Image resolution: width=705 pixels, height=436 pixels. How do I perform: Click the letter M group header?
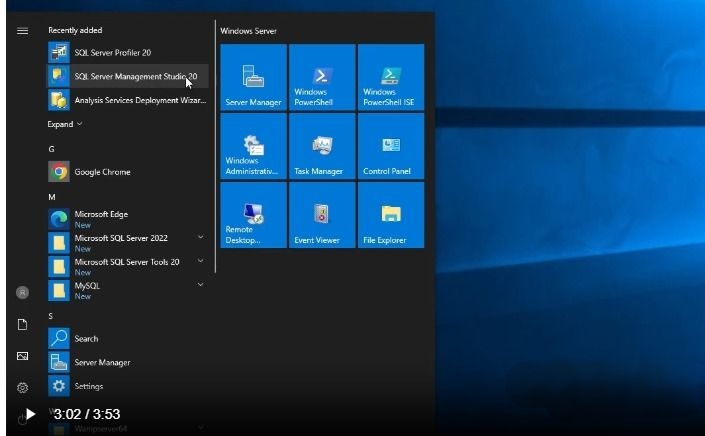pyautogui.click(x=52, y=197)
